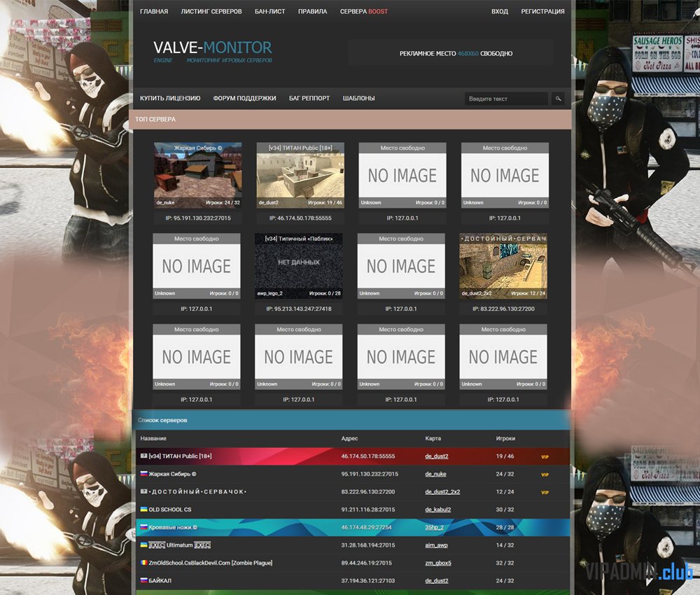Click the Ukraine flag beside OLD SCHOOL CS
The image size is (700, 595).
(143, 510)
